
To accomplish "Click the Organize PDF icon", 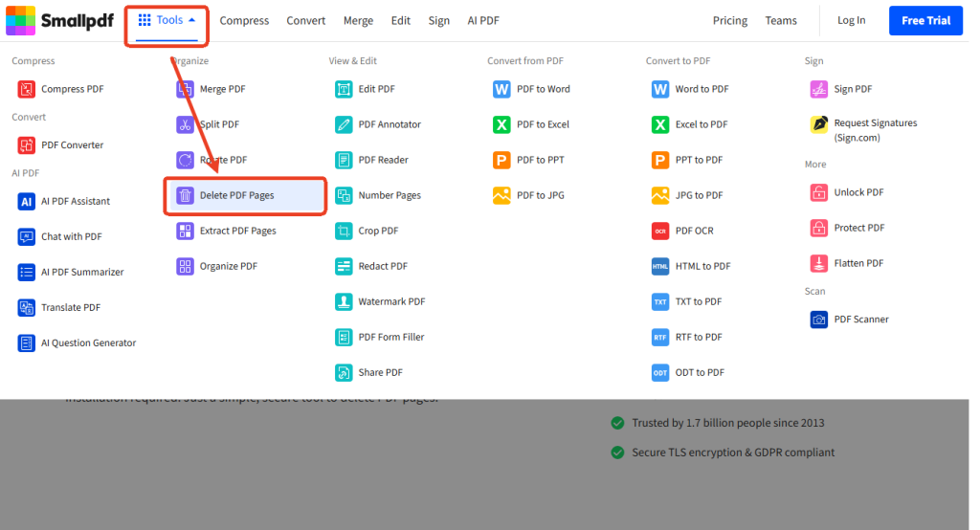I will pyautogui.click(x=185, y=266).
